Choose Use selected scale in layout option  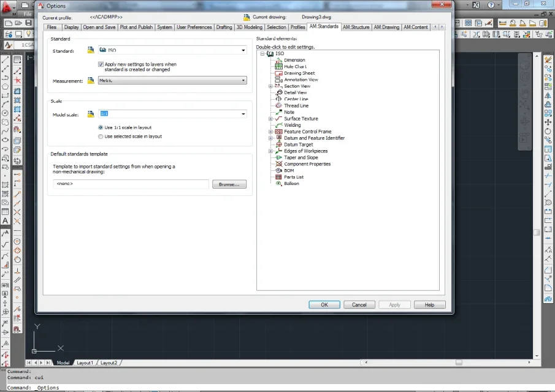point(101,137)
